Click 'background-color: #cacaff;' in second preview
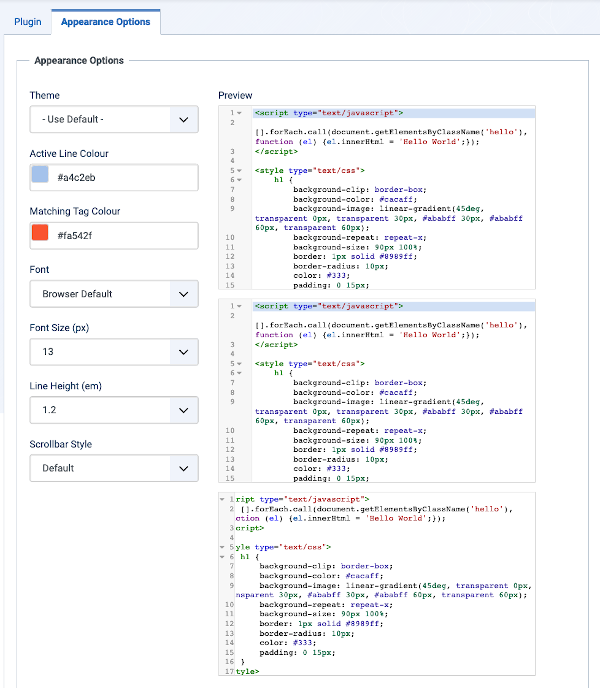This screenshot has width=600, height=688. [355, 393]
